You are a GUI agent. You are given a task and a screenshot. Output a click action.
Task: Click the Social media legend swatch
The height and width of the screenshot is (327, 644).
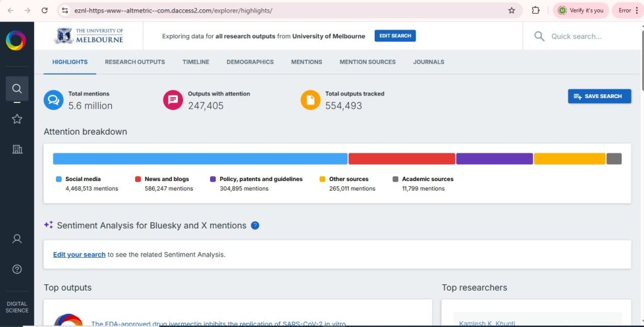(58, 179)
